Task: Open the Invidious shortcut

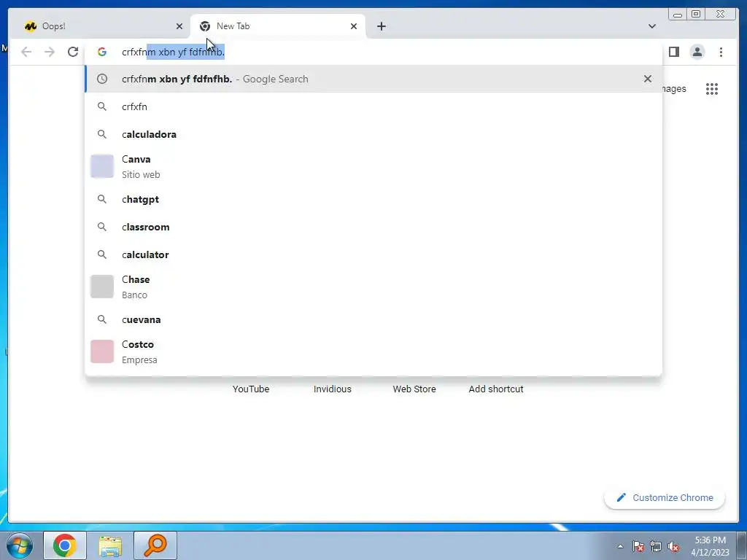Action: tap(333, 389)
